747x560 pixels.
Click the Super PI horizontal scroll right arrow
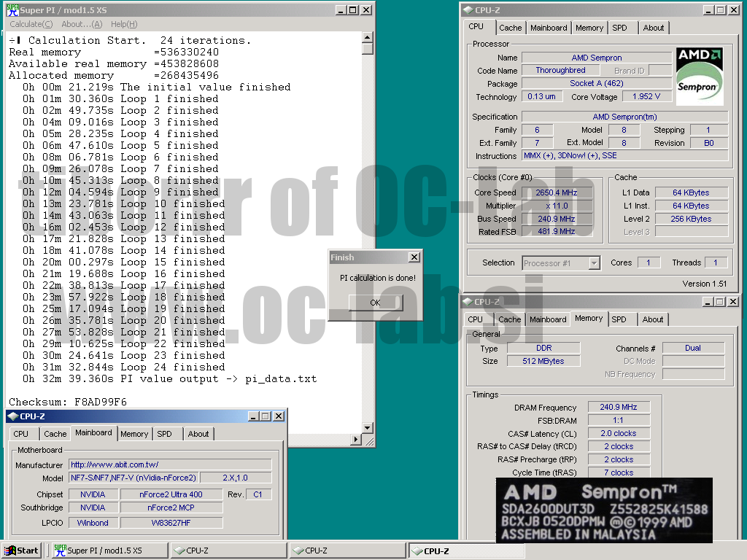click(355, 440)
